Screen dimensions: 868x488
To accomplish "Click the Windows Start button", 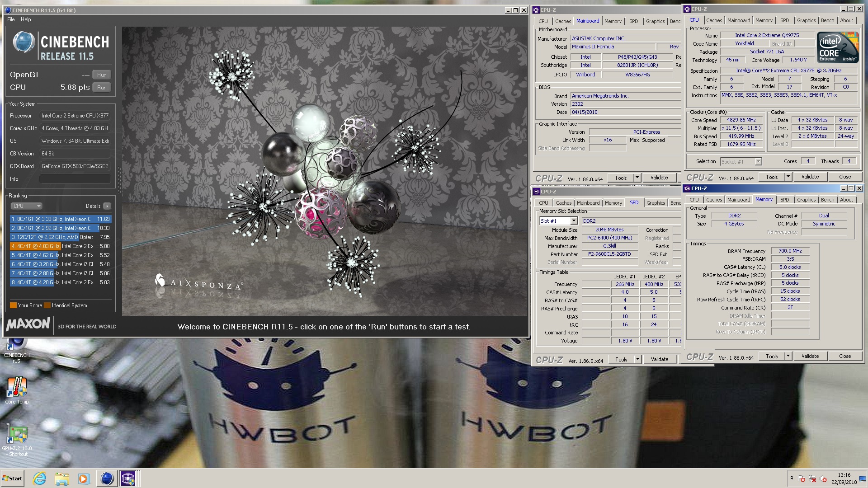I will 13,478.
